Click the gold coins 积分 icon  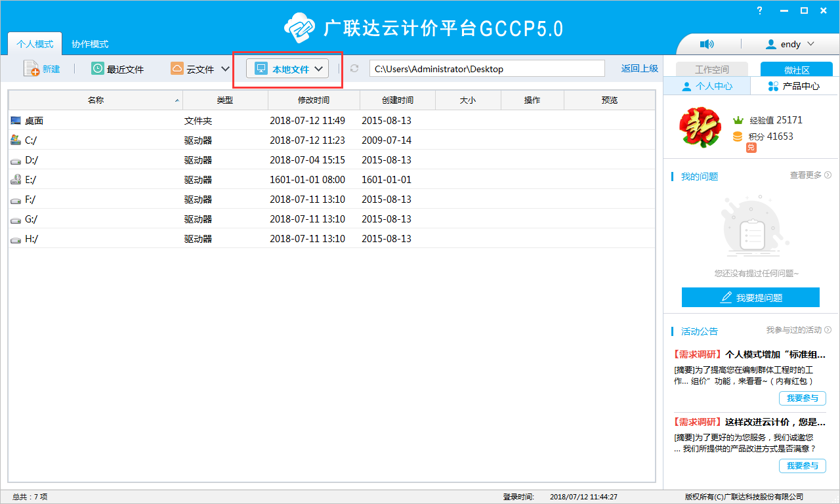click(x=738, y=136)
